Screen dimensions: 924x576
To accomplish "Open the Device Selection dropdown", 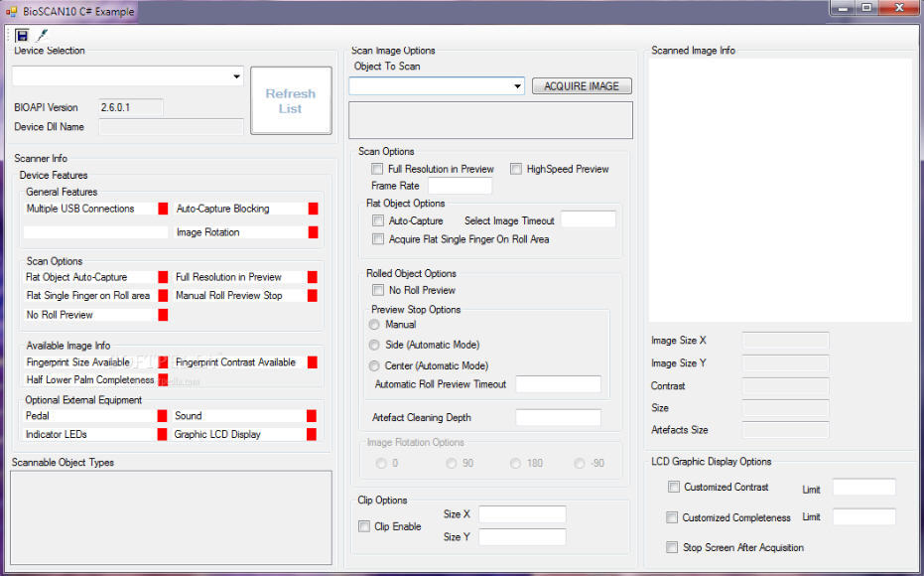I will (236, 75).
